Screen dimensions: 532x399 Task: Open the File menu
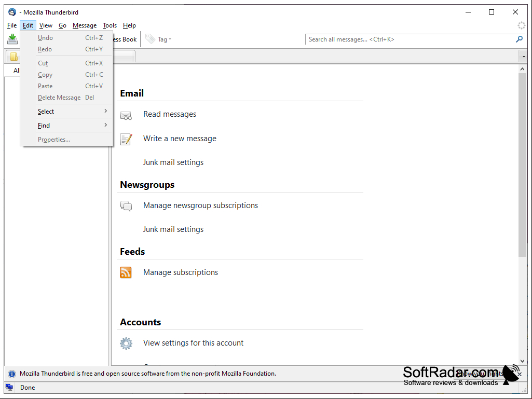12,25
